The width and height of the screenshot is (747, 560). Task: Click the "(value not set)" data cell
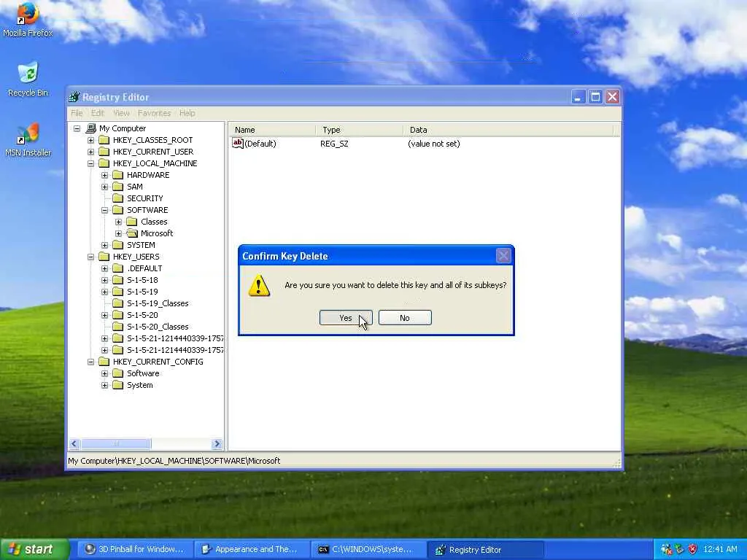[433, 144]
